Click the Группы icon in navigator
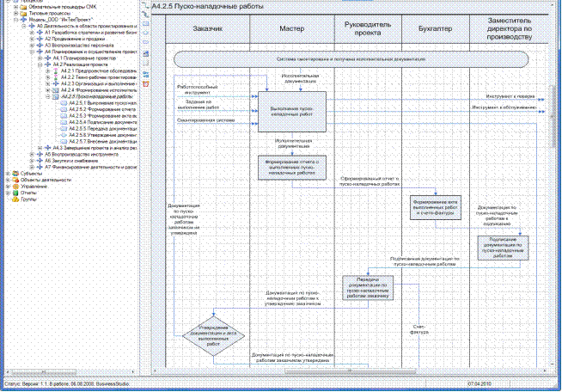562x392 pixels. click(15, 200)
